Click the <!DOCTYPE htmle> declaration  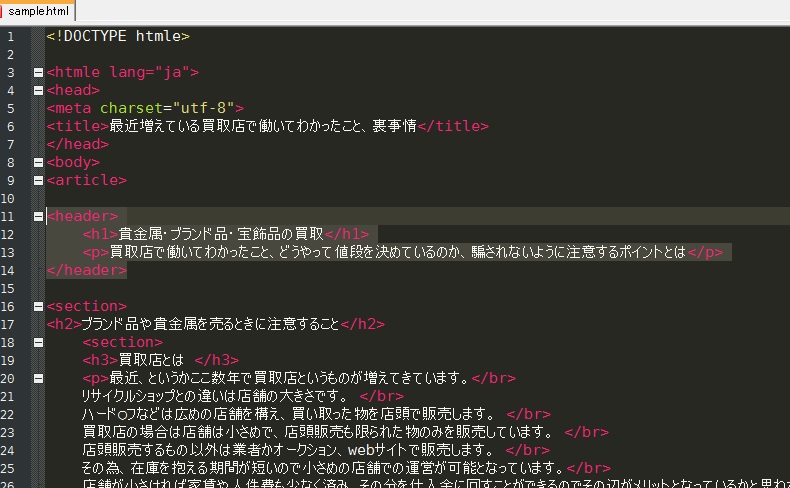(x=118, y=36)
